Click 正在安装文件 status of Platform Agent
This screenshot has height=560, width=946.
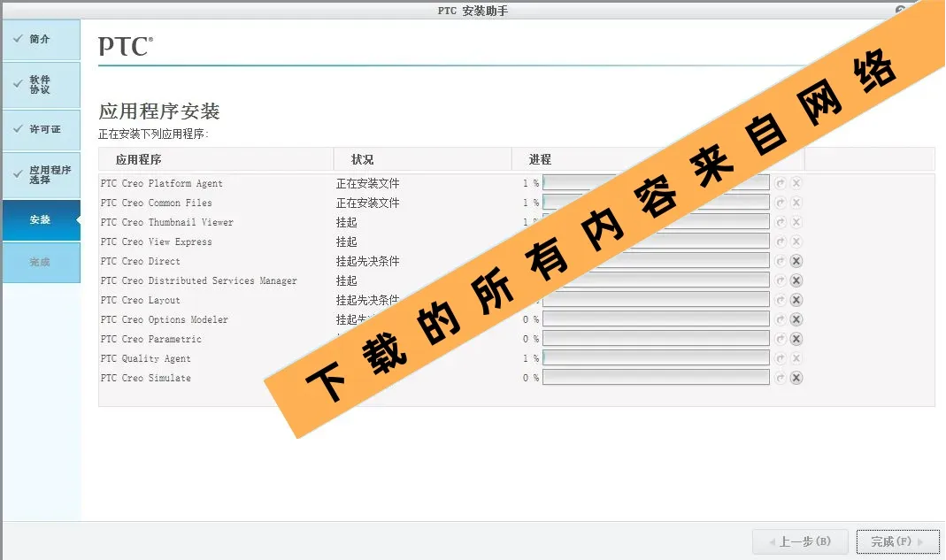pyautogui.click(x=367, y=183)
